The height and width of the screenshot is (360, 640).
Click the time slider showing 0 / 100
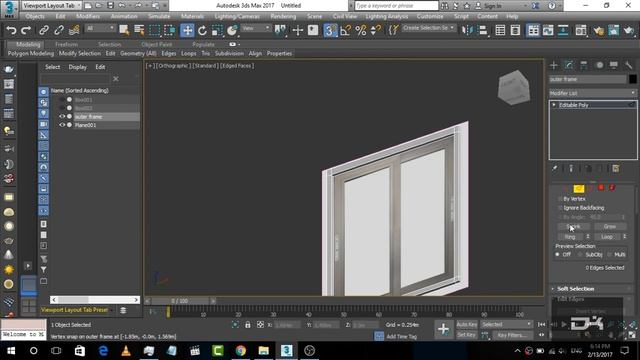pos(180,301)
